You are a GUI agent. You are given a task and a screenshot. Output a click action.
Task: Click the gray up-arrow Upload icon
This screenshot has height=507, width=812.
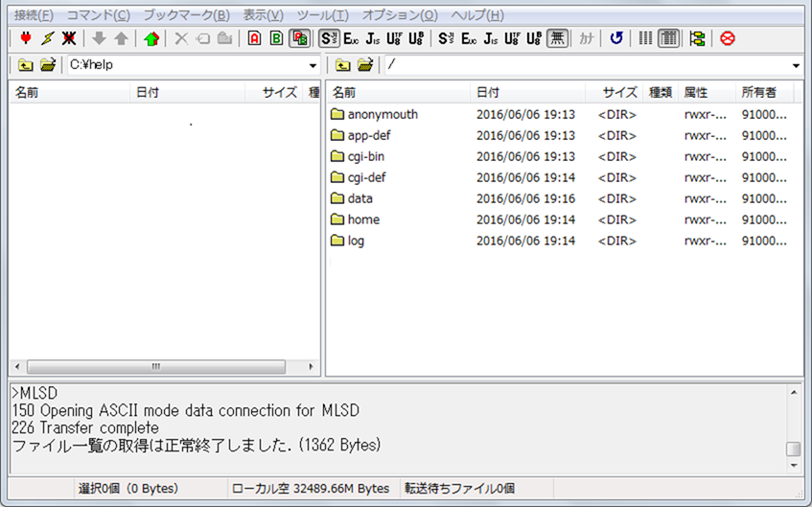(121, 38)
